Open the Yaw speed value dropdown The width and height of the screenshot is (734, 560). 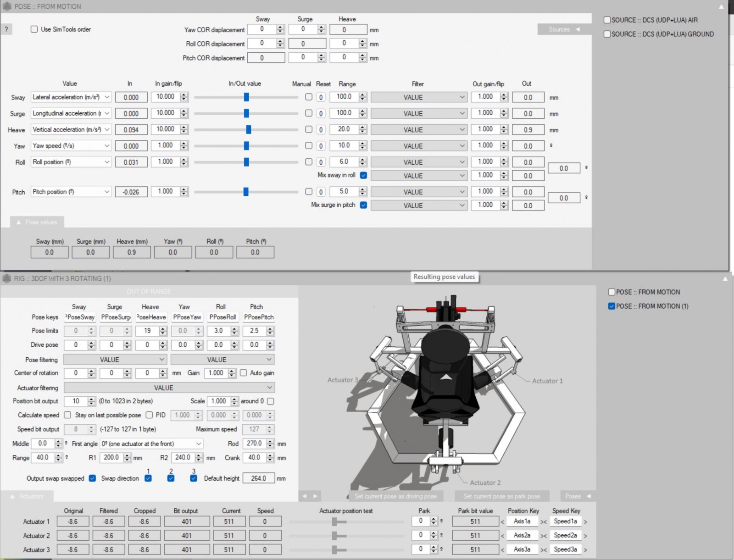click(x=71, y=145)
